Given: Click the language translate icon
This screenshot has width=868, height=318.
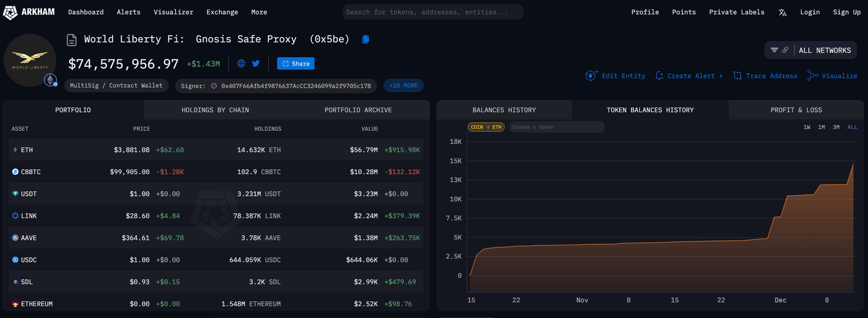Looking at the screenshot, I should [782, 12].
